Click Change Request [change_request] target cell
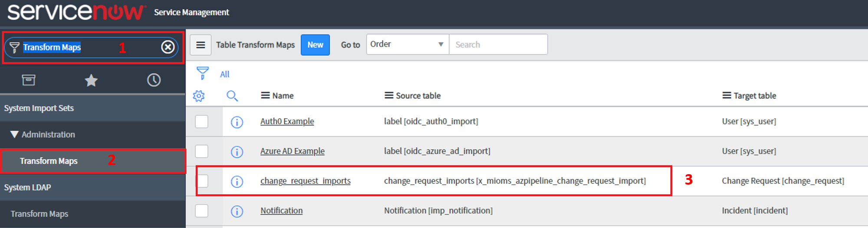The width and height of the screenshot is (868, 228). pos(783,181)
